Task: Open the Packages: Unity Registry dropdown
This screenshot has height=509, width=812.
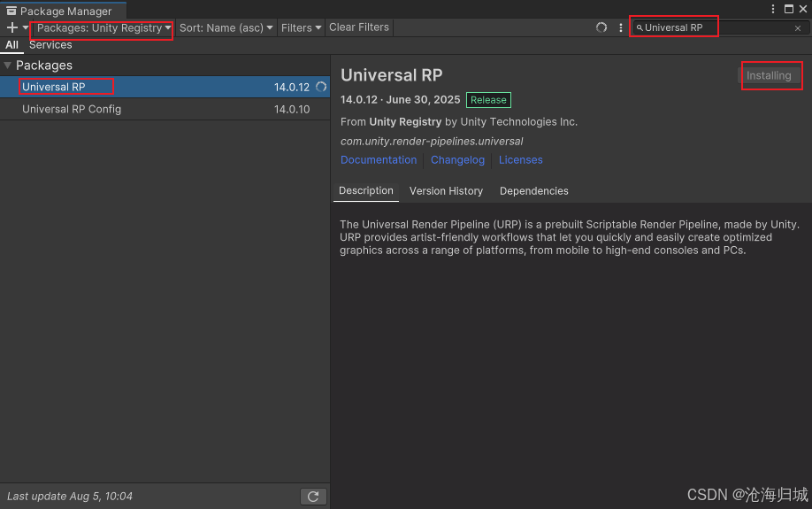Action: pyautogui.click(x=103, y=28)
